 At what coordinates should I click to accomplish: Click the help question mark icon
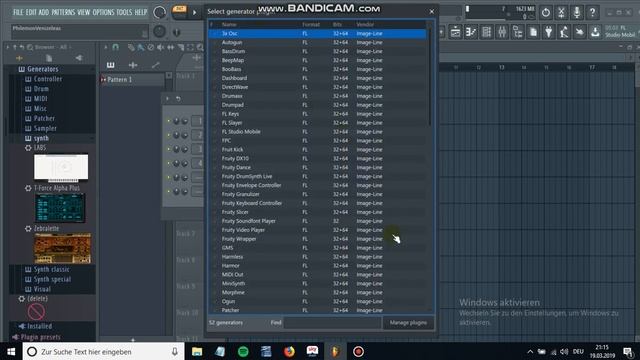[x=592, y=13]
